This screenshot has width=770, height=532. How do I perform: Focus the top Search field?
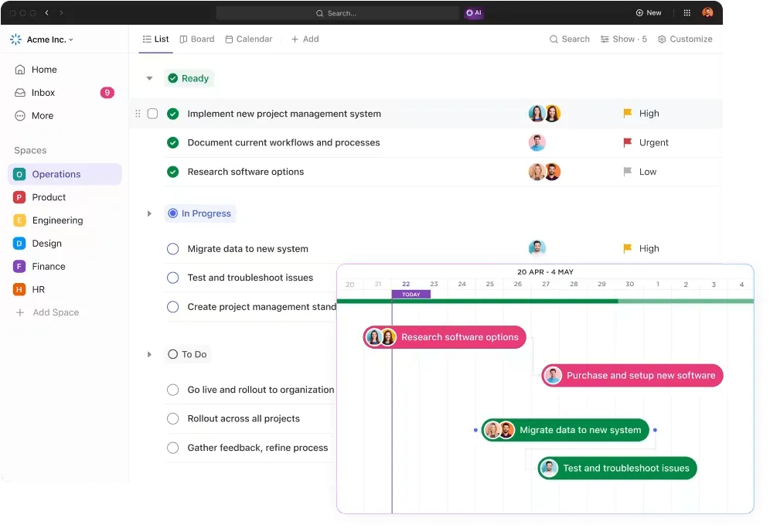point(337,13)
